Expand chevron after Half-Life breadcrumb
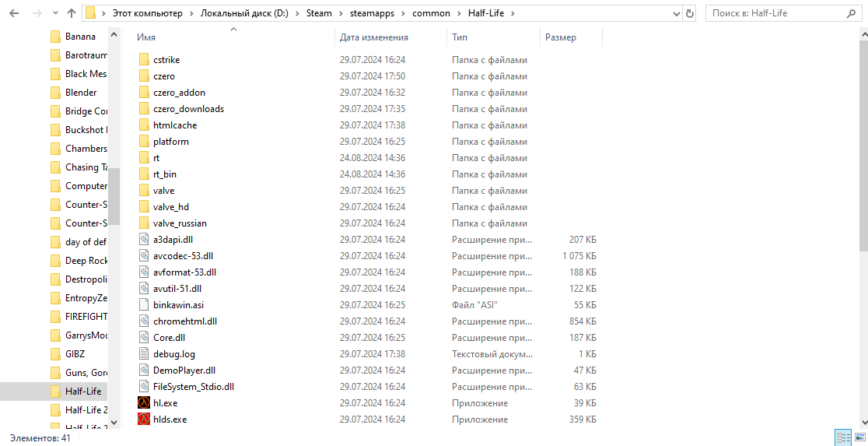This screenshot has height=446, width=868. click(x=513, y=13)
